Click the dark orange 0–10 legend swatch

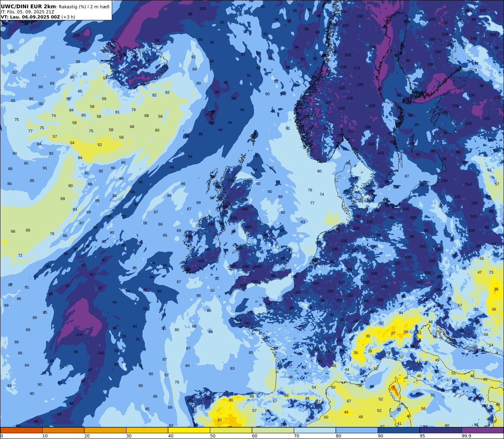21,430
